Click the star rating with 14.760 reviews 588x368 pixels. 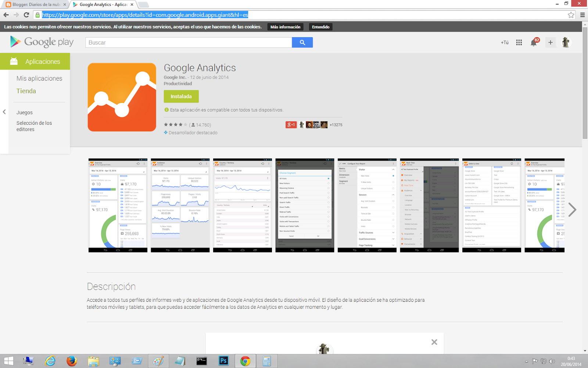pyautogui.click(x=187, y=125)
